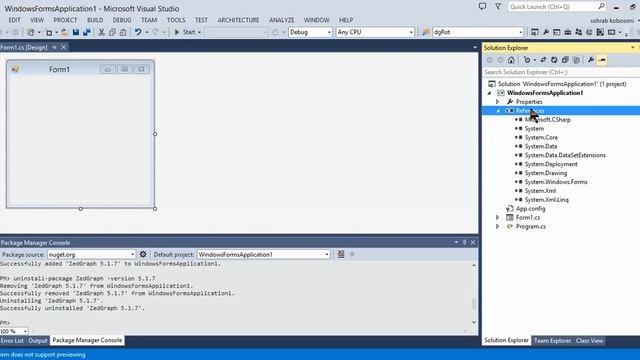Open the Toolbox icon in the main toolbar
640x360 pixels.
pyautogui.click(x=568, y=32)
